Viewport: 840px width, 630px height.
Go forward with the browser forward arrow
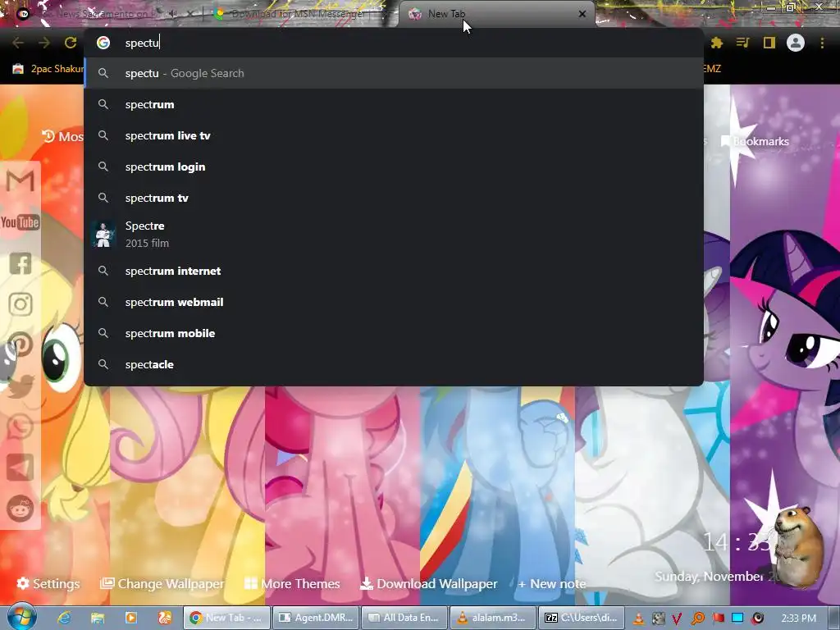coord(44,43)
